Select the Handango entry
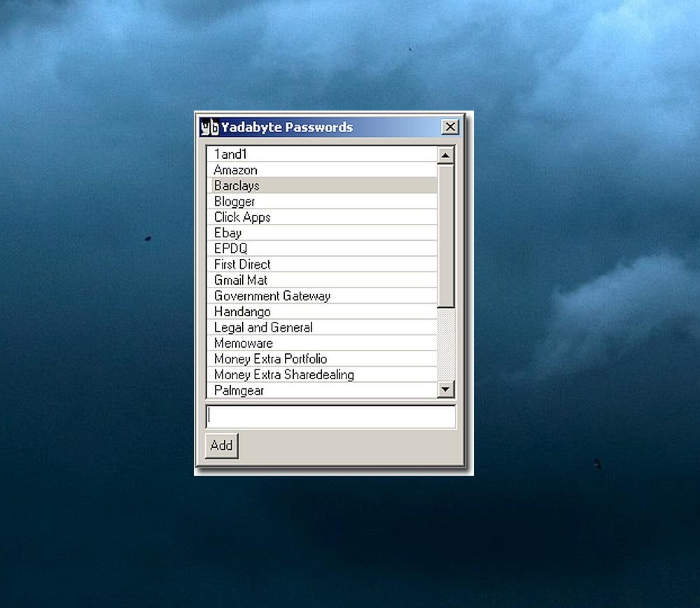Image resolution: width=700 pixels, height=608 pixels. point(322,312)
